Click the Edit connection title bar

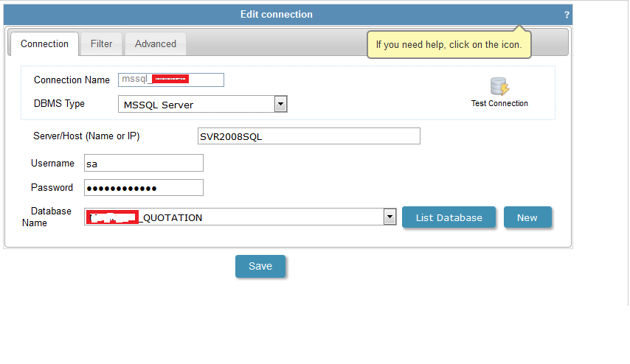pos(277,15)
